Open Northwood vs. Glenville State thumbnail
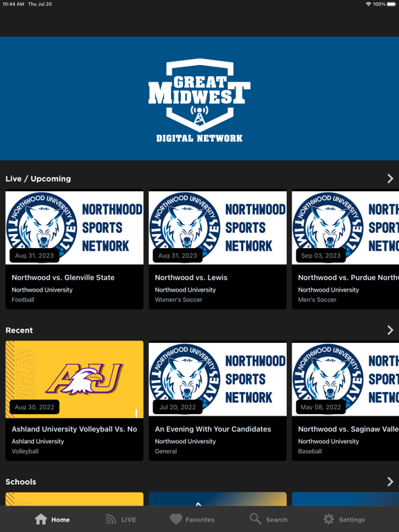Viewport: 399px width, 532px height. [x=74, y=227]
